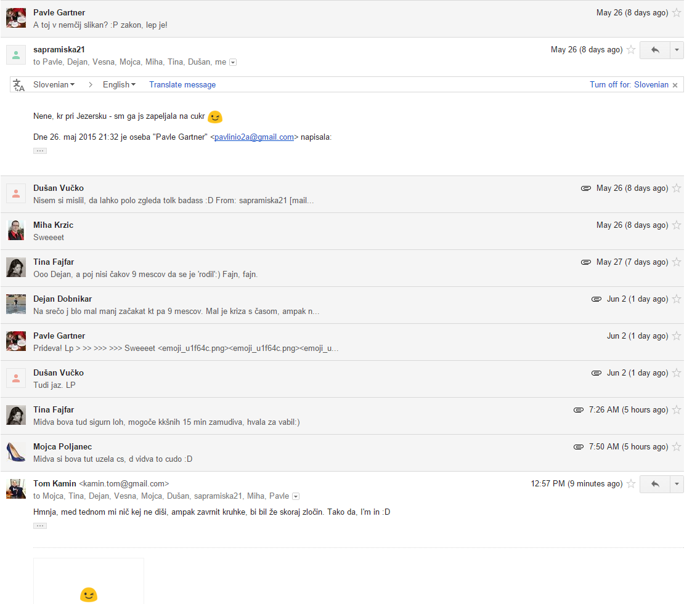Screen dimensions: 700x604
Task: Click Turn off for: Slovenian
Action: pos(629,85)
